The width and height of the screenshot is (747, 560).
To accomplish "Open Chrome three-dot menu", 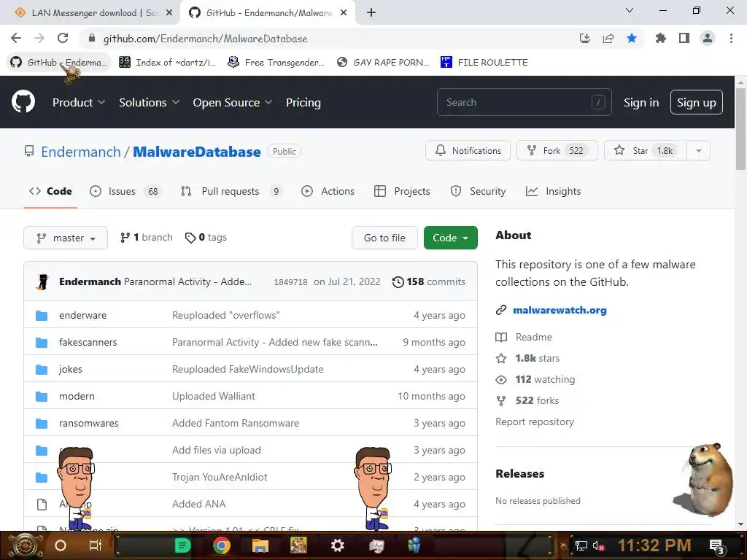I will point(731,38).
